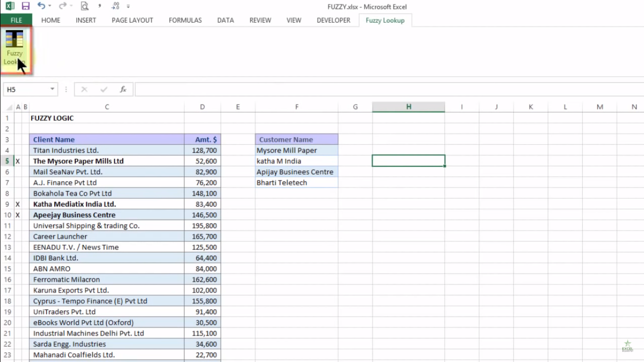Expand Customize Quick Access Toolbar menu
Viewport: 644px width, 362px height.
[x=129, y=7]
